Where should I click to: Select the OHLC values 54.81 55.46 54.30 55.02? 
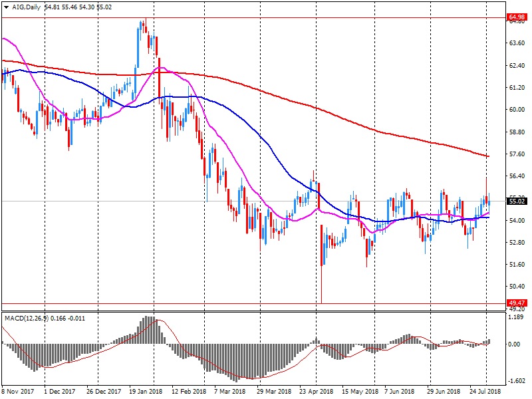tap(78, 7)
